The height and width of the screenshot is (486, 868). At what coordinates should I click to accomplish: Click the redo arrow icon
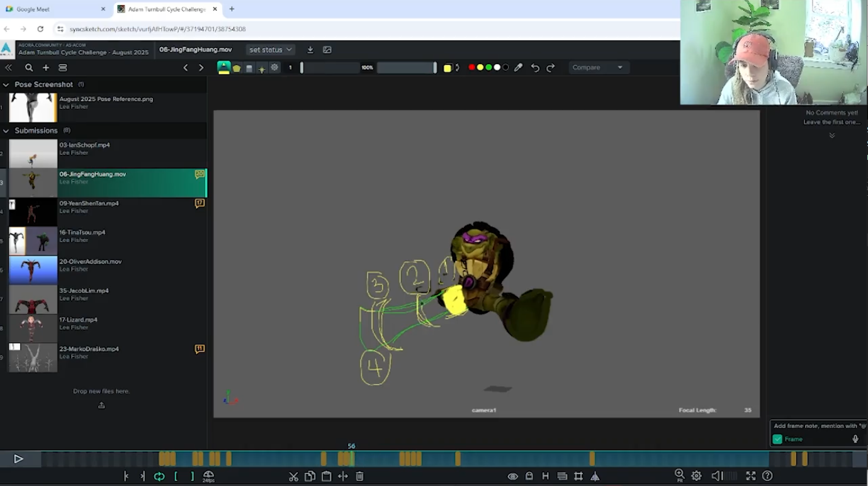[551, 67]
